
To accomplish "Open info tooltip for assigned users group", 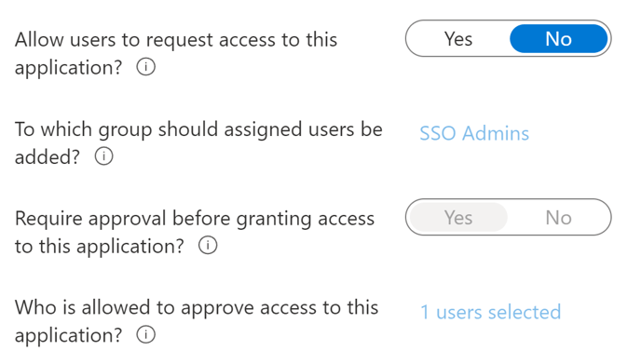I will point(103,156).
